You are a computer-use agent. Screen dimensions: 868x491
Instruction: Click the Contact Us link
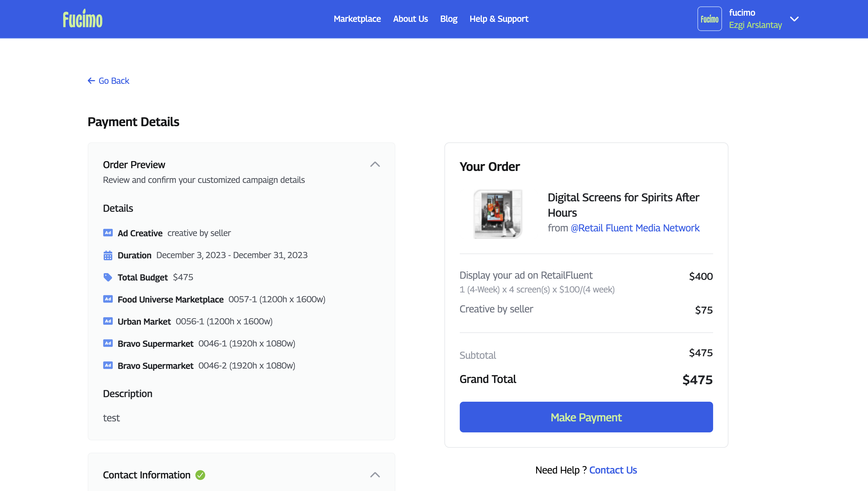tap(613, 470)
